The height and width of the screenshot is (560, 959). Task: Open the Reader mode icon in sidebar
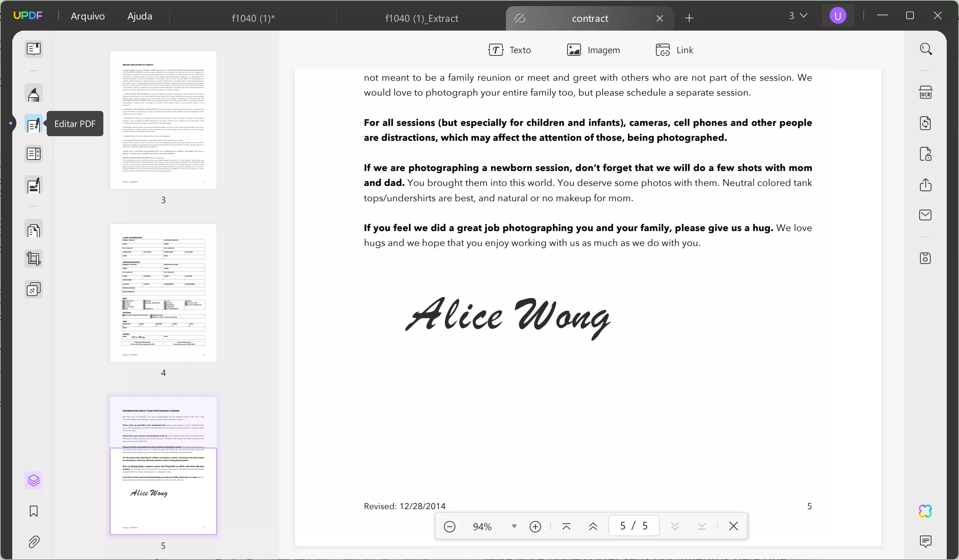click(34, 49)
